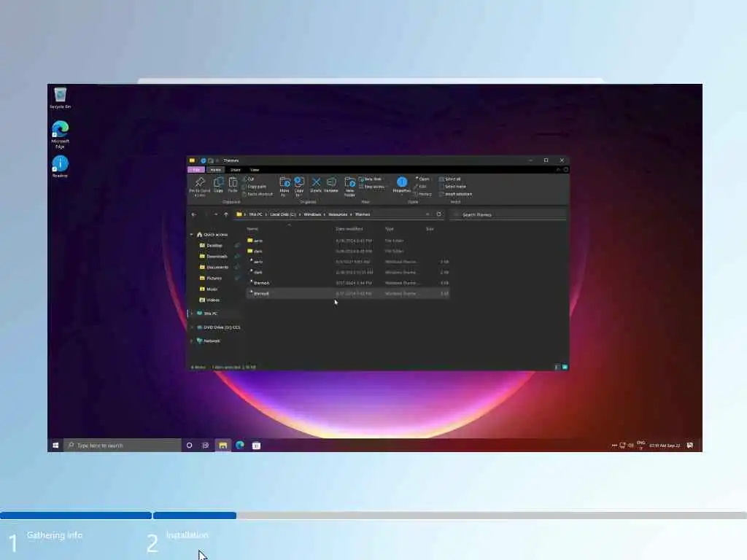Click Select all in the ribbon

pos(449,179)
